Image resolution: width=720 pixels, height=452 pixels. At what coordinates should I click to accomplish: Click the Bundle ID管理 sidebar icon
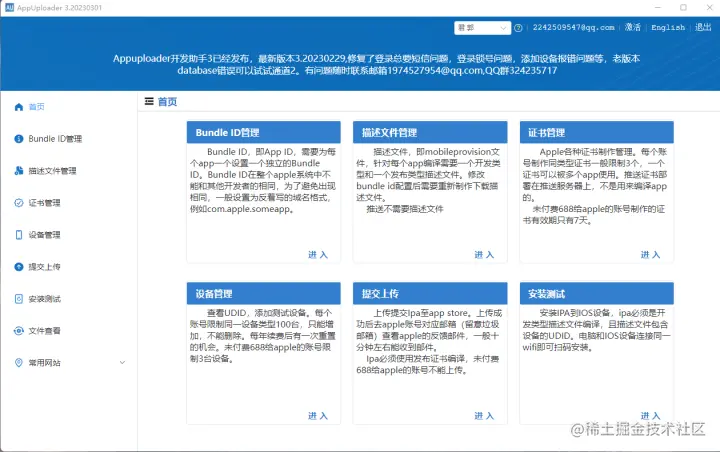pyautogui.click(x=19, y=139)
